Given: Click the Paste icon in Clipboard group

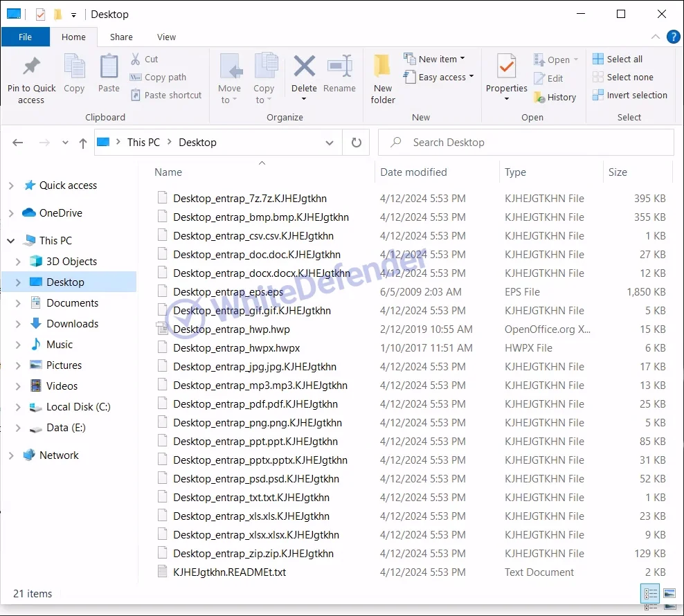Looking at the screenshot, I should tap(109, 68).
